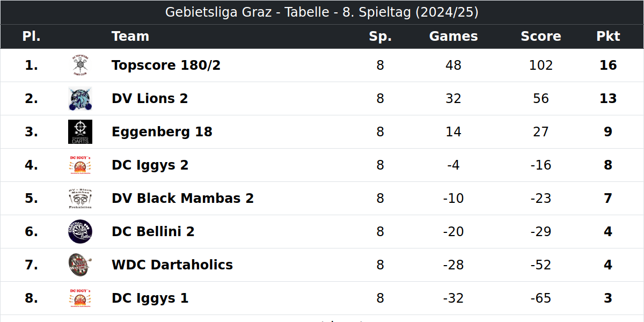
Task: Click the Team column header
Action: click(x=130, y=36)
